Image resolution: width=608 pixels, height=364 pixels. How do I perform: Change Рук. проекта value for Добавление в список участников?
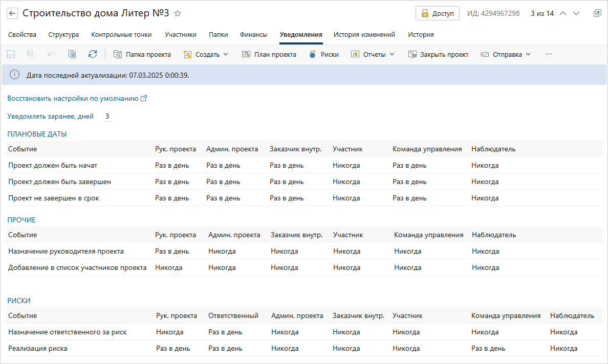(x=169, y=267)
